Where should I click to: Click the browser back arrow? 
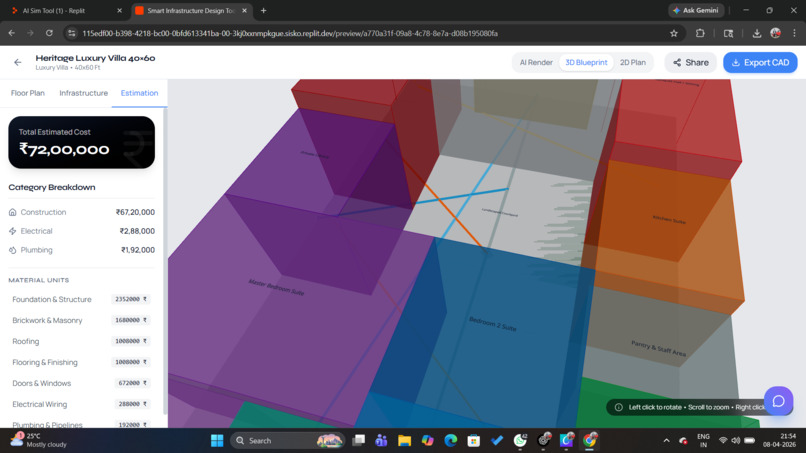(12, 33)
